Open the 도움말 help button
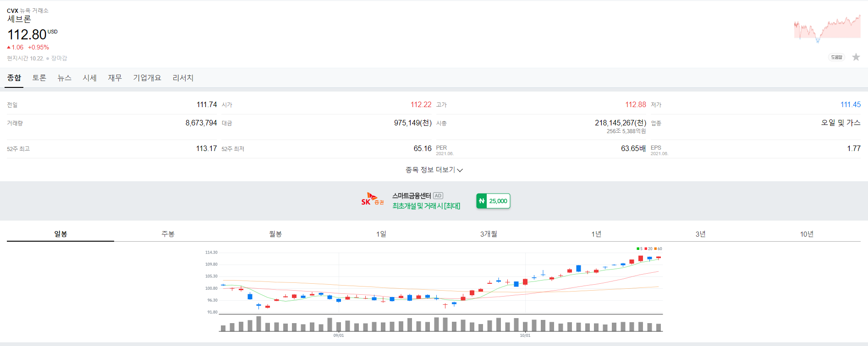The width and height of the screenshot is (868, 346). click(837, 57)
